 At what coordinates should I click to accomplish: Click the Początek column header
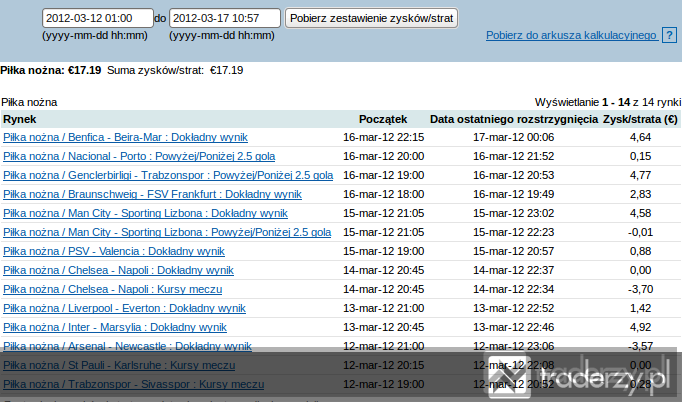coord(383,119)
